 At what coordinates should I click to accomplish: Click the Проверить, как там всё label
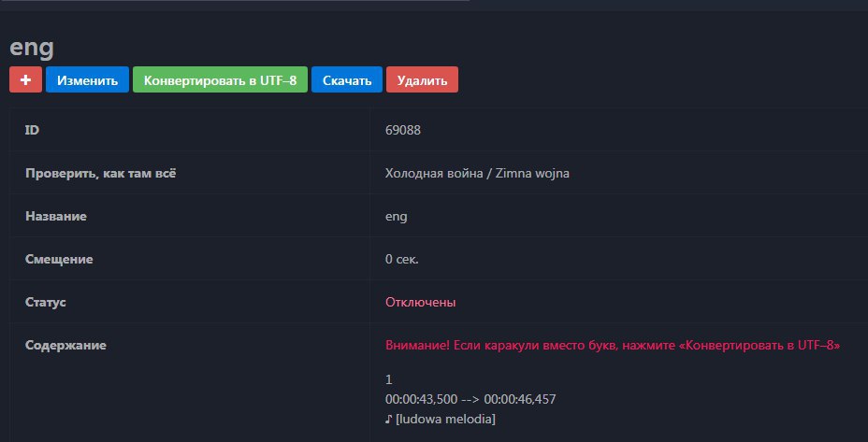101,173
